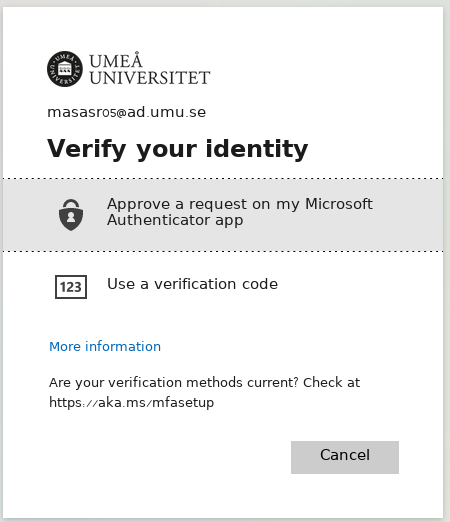450x522 pixels.
Task: Select Approve a request on Authenticator app
Action: [223, 215]
